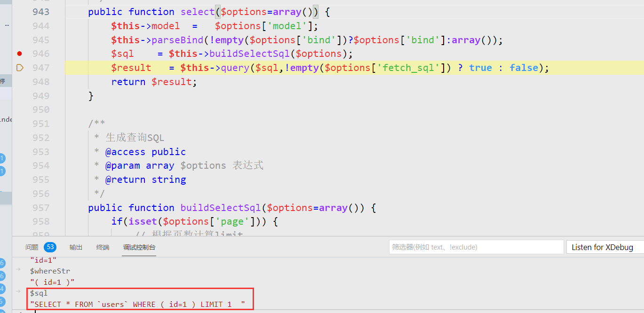This screenshot has width=644, height=313.
Task: Click the 'false' keyword on line 947
Action: pyautogui.click(x=524, y=68)
